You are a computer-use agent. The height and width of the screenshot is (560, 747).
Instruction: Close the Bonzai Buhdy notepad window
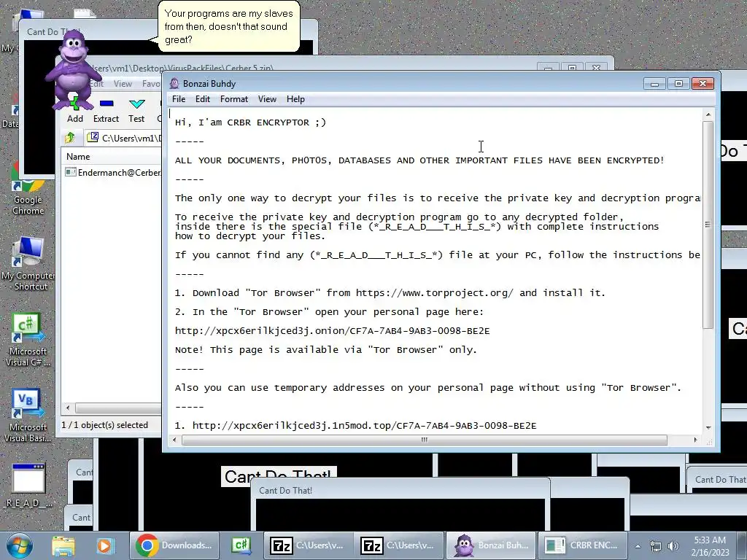(703, 84)
